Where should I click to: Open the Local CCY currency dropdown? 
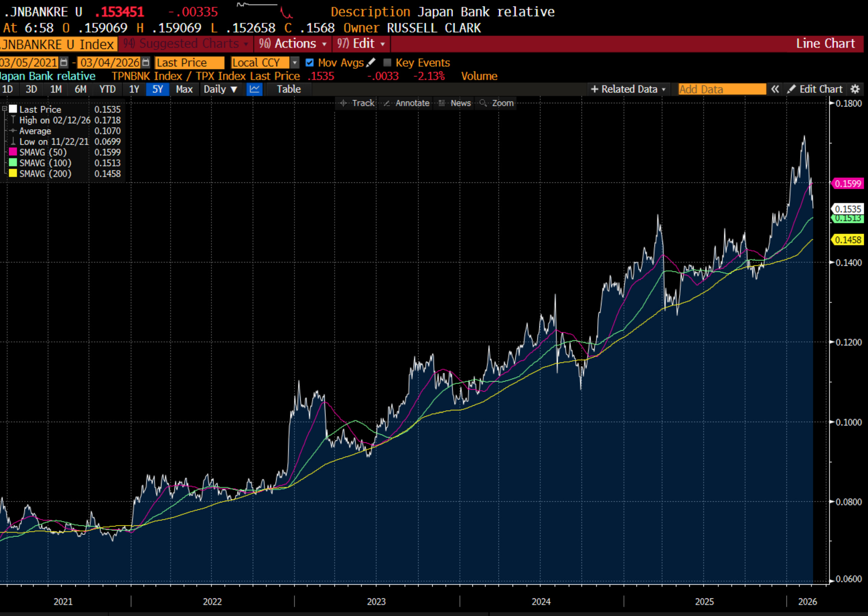(294, 62)
